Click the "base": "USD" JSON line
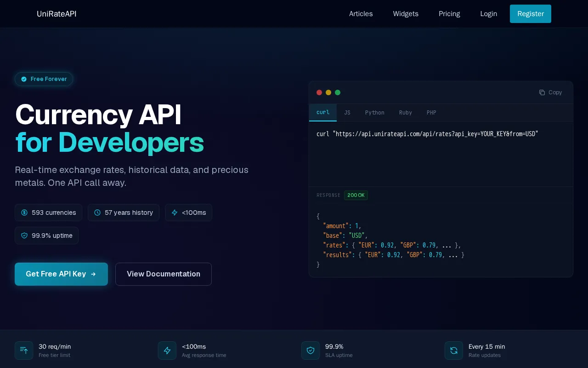This screenshot has height=368, width=588. pyautogui.click(x=345, y=236)
